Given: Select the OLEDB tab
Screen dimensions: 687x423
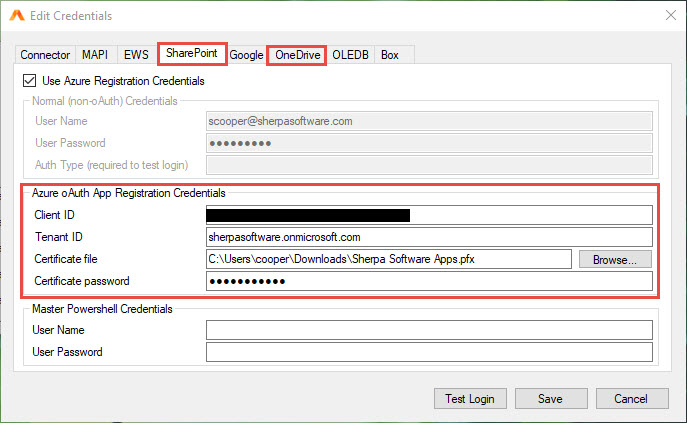Looking at the screenshot, I should point(350,55).
